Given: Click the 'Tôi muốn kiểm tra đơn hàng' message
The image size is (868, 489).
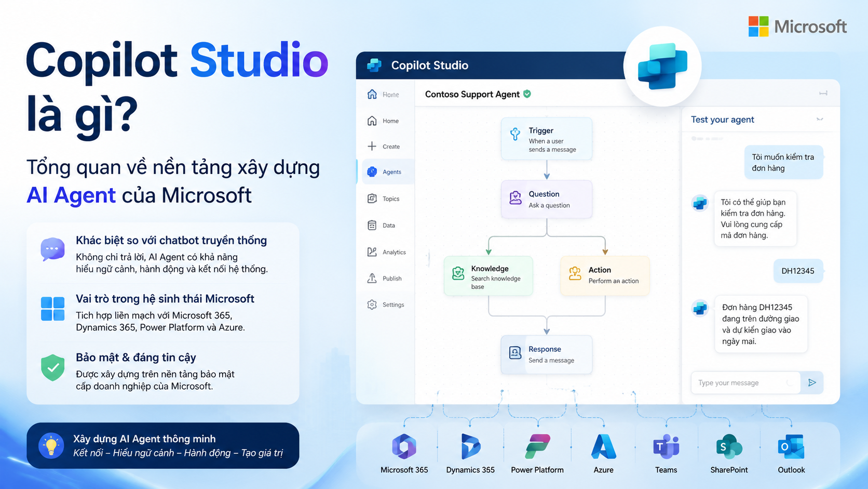Looking at the screenshot, I should coord(783,162).
